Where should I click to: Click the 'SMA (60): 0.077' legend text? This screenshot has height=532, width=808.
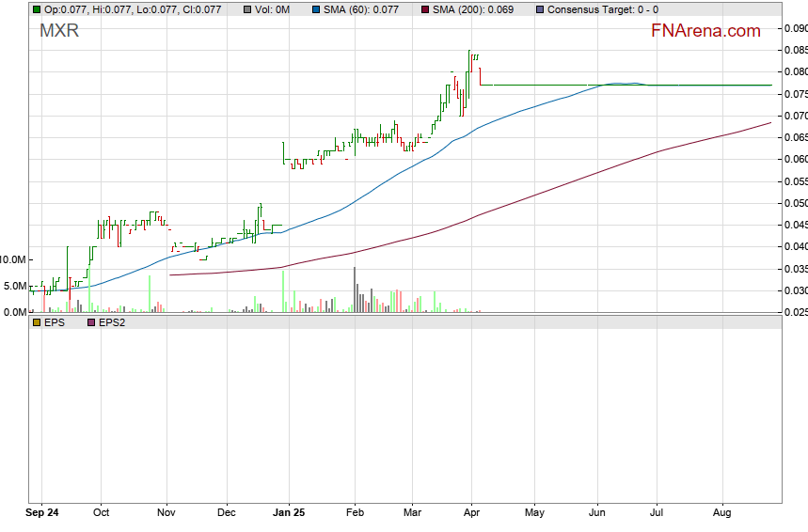pos(361,9)
